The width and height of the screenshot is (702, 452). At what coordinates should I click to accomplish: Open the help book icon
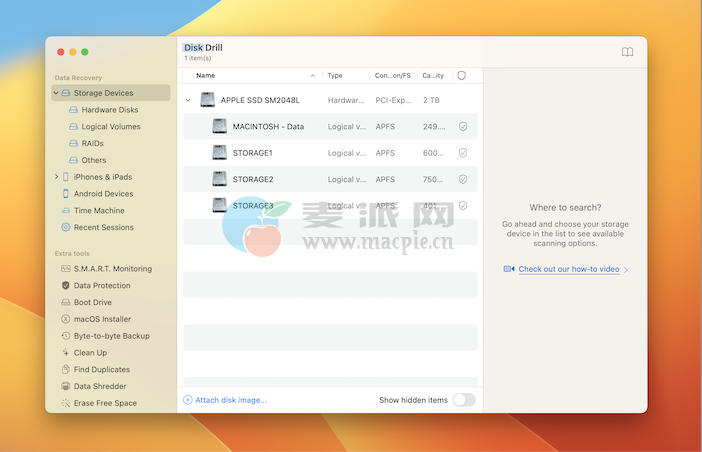click(x=627, y=52)
